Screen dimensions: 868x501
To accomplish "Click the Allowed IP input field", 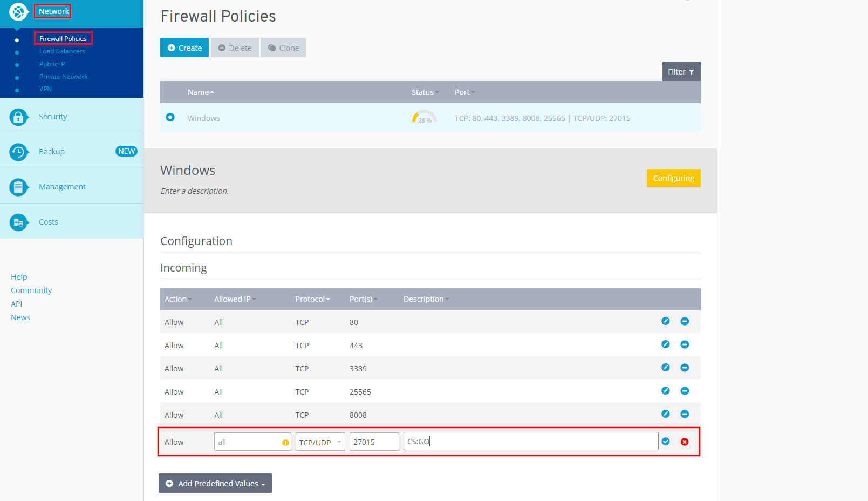I will click(x=248, y=442).
